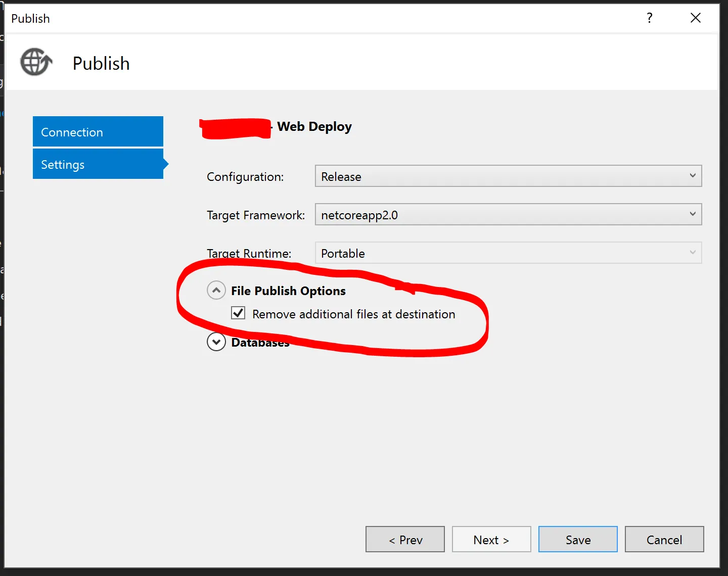728x576 pixels.
Task: Collapse the File Publish Options section
Action: click(216, 291)
